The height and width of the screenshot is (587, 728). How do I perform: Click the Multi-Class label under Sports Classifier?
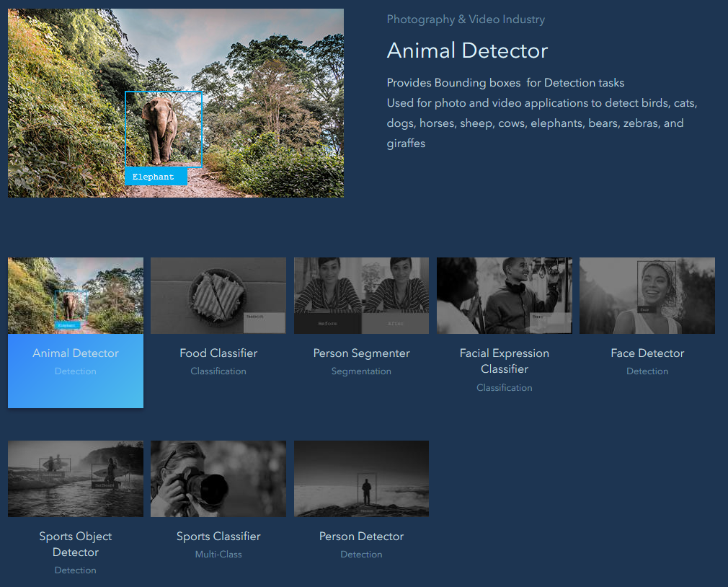coord(218,555)
